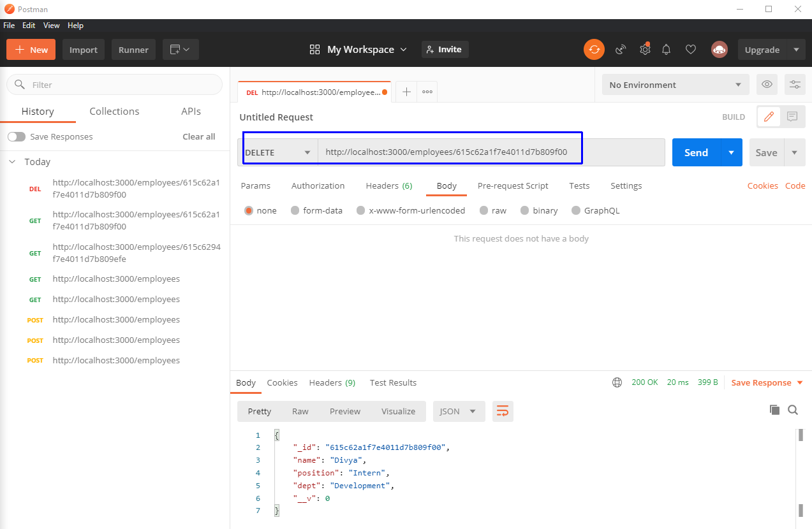The image size is (812, 529).
Task: Open the Help menu
Action: (x=75, y=25)
